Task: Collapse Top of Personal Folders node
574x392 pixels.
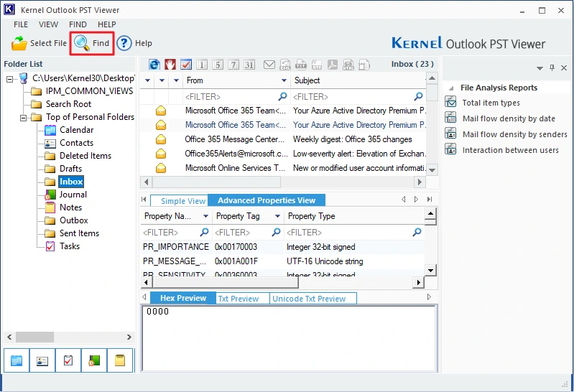Action: (24, 118)
